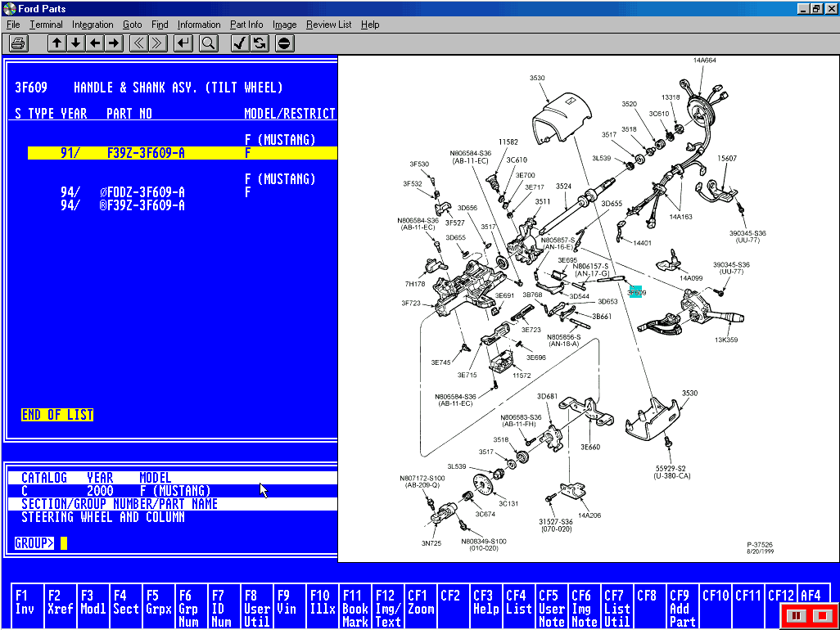Click the checkmark toolbar icon

pos(240,43)
